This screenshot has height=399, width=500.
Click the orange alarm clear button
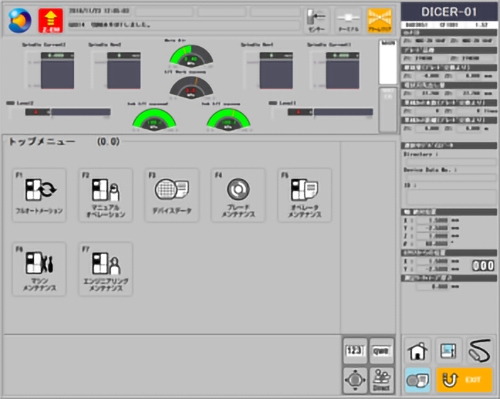380,21
